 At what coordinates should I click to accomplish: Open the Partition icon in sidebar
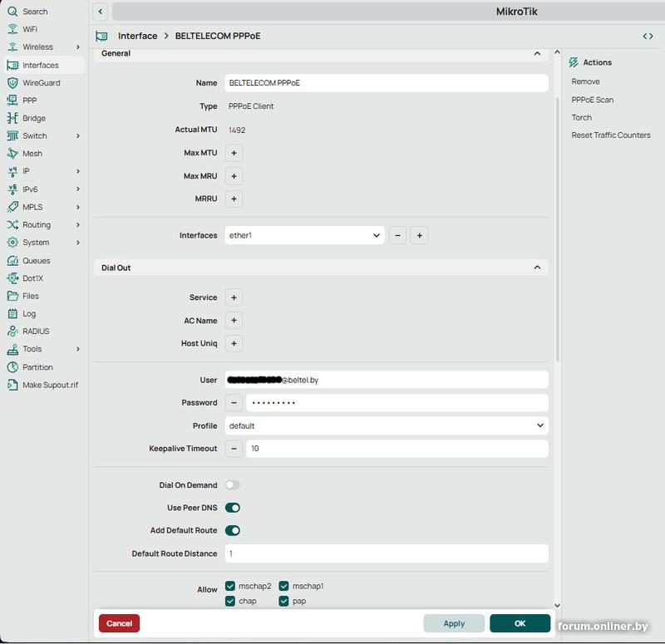[x=12, y=367]
